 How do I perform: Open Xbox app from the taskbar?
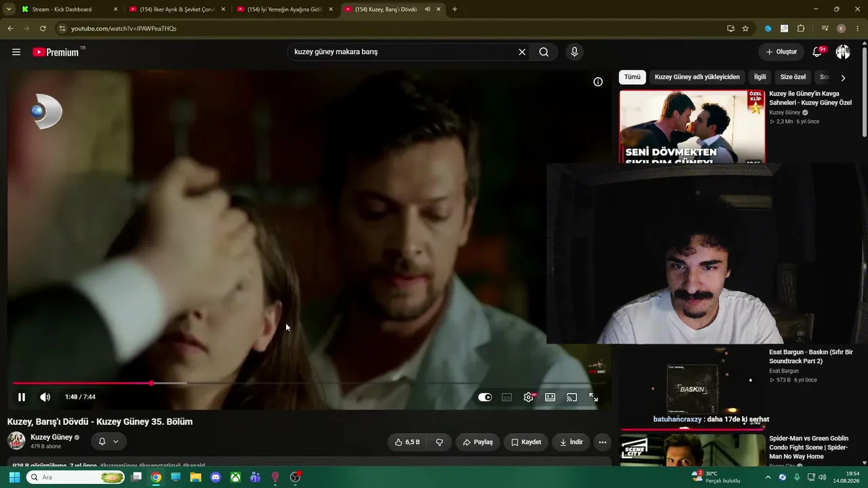tap(235, 477)
